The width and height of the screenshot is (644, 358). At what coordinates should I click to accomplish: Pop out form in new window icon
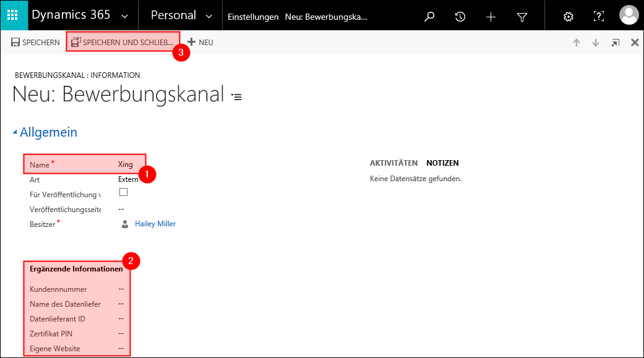click(615, 43)
